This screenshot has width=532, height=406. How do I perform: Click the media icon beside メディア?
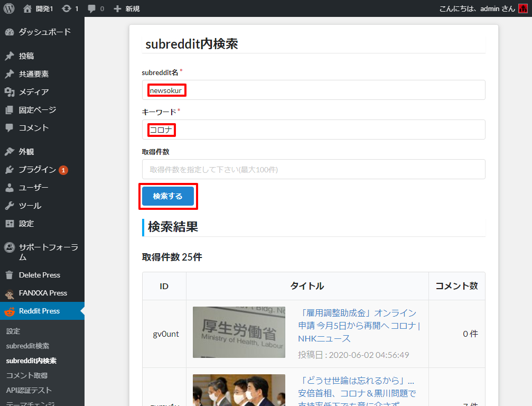click(x=10, y=92)
